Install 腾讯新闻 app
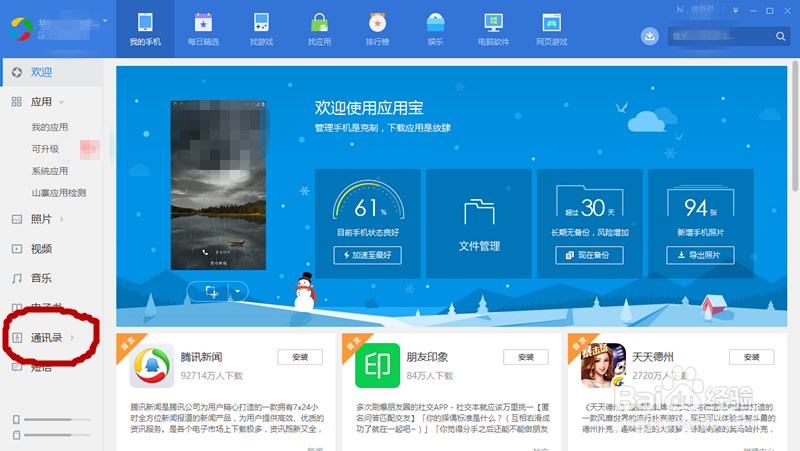Screen dimensions: 800x451 point(300,357)
